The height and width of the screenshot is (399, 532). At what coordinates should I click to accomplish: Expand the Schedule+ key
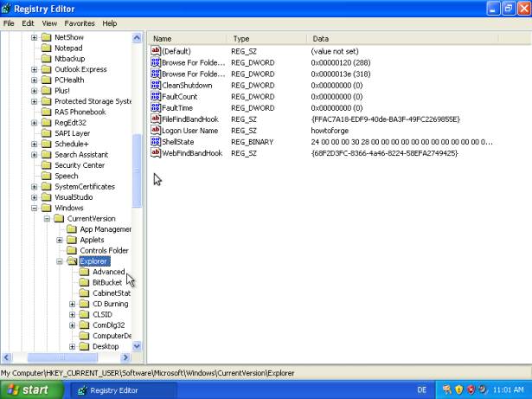tap(35, 144)
